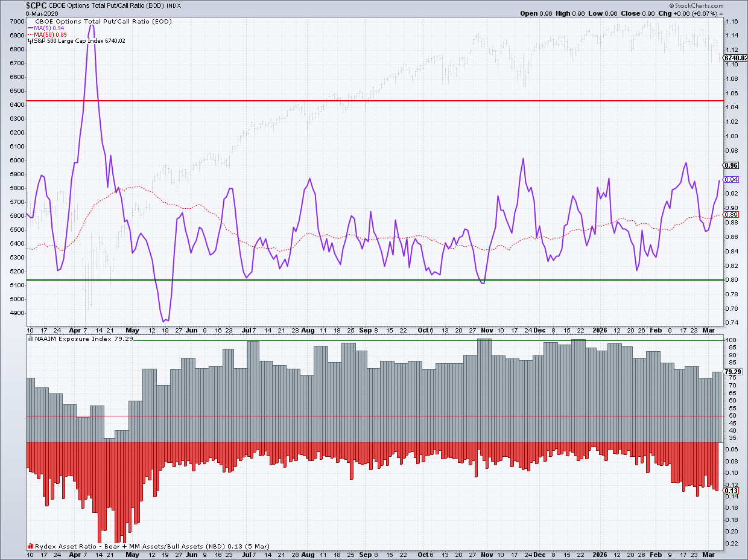
Task: Click the red Rydex legend icon
Action: pyautogui.click(x=31, y=546)
